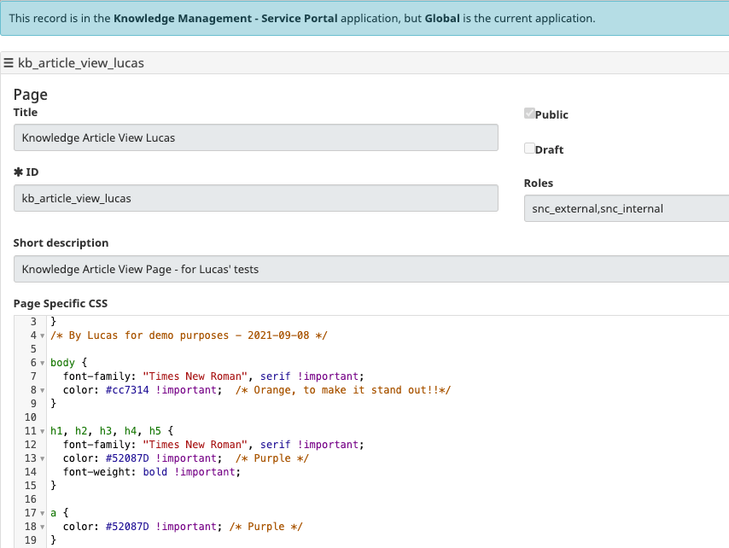
Task: Click 'Knowledge Management - Service Portal' in banner
Action: coord(225,19)
